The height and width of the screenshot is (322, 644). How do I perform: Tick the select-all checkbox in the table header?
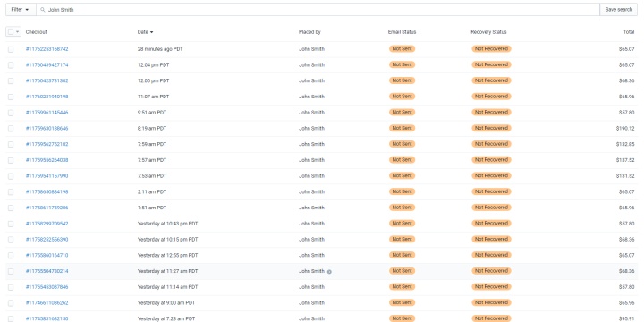pos(11,32)
